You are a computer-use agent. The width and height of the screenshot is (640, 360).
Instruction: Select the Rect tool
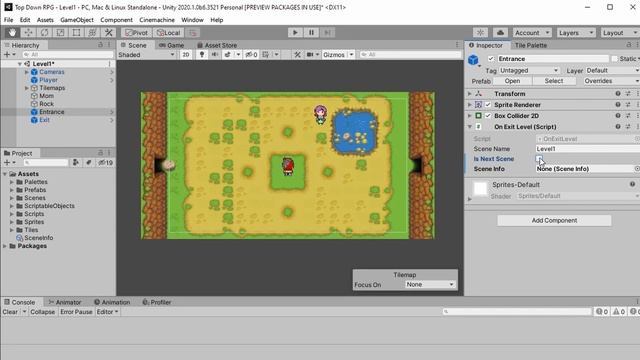76,33
